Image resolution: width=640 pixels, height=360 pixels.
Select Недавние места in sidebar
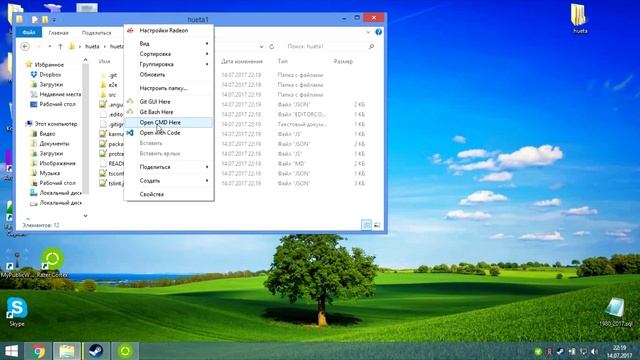(56, 94)
